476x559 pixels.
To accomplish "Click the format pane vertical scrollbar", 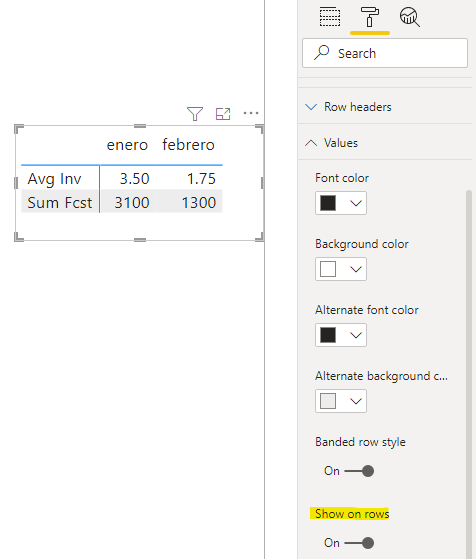I will (x=469, y=374).
